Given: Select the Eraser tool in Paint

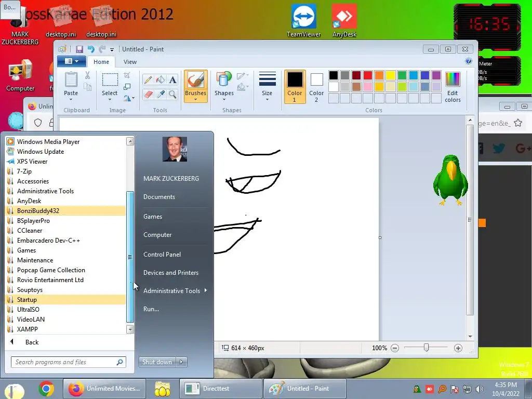Looking at the screenshot, I should (148, 94).
